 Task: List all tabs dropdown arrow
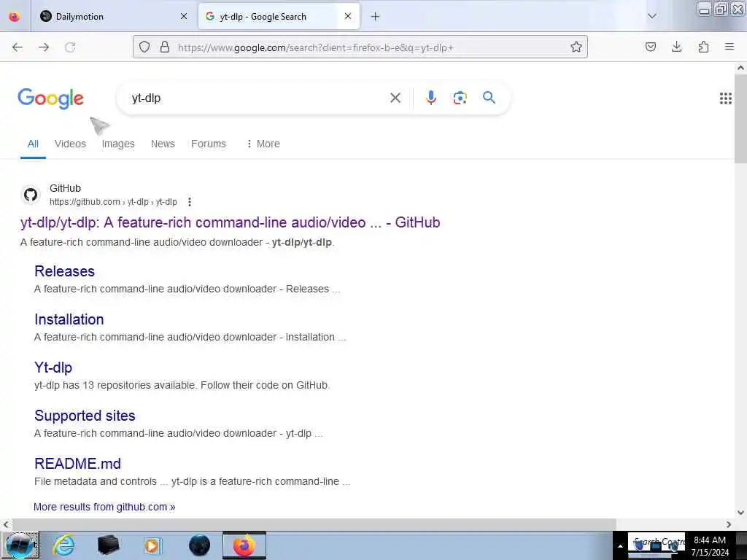(652, 16)
